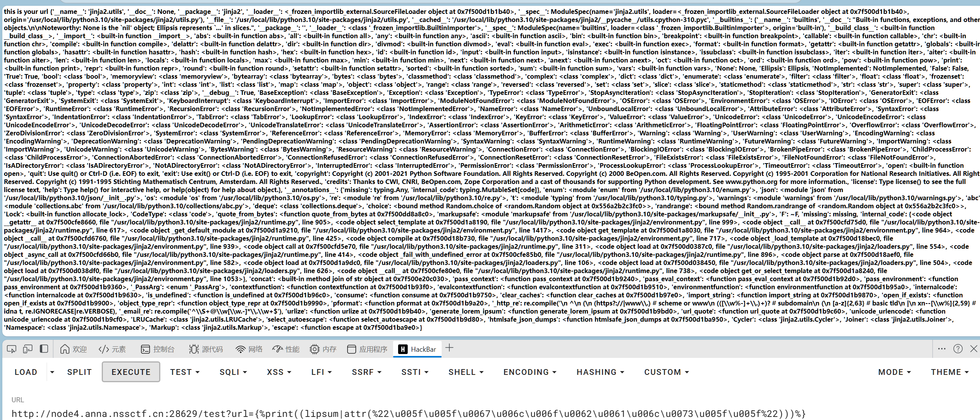Expand the ENCODING dropdown menu
This screenshot has width=980, height=420.
point(530,372)
